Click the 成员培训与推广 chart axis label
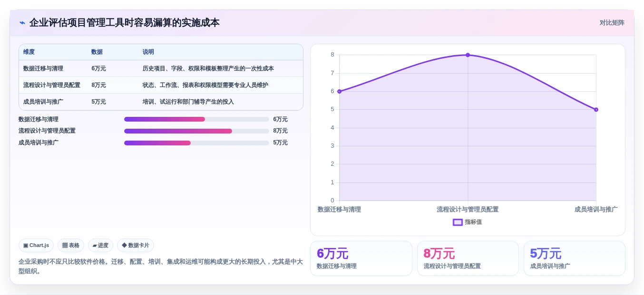The image size is (644, 295). [x=596, y=209]
